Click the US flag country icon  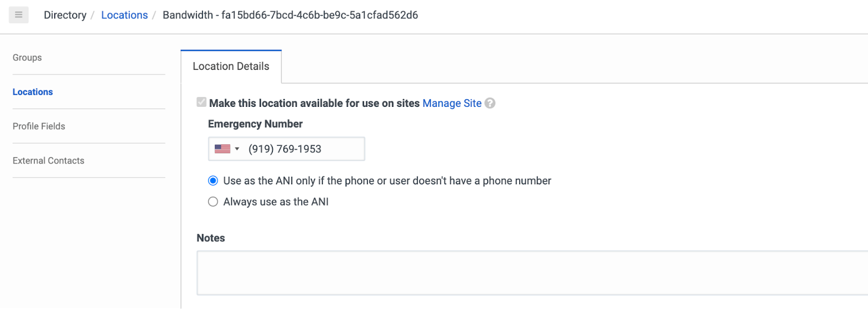[222, 149]
